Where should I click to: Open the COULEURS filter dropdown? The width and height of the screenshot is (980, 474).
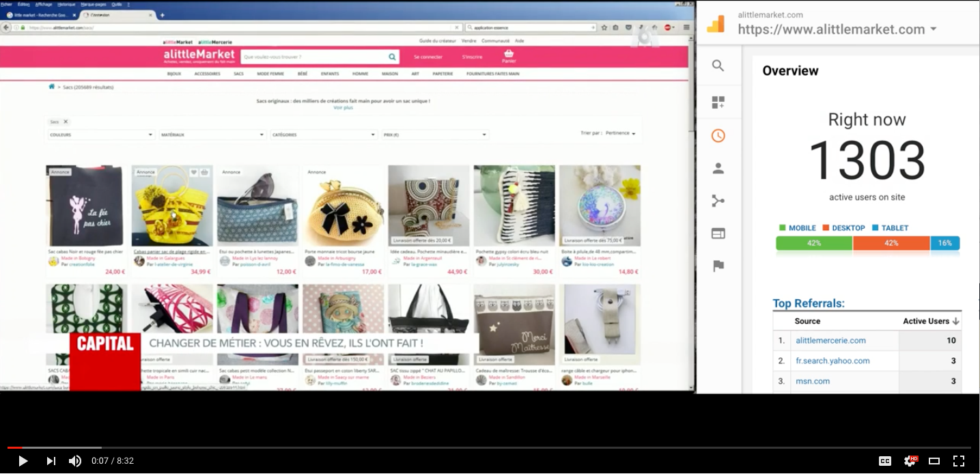click(x=101, y=135)
